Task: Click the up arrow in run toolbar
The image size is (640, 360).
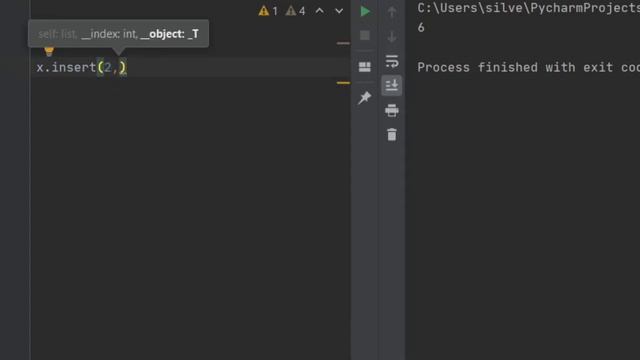Action: point(392,12)
